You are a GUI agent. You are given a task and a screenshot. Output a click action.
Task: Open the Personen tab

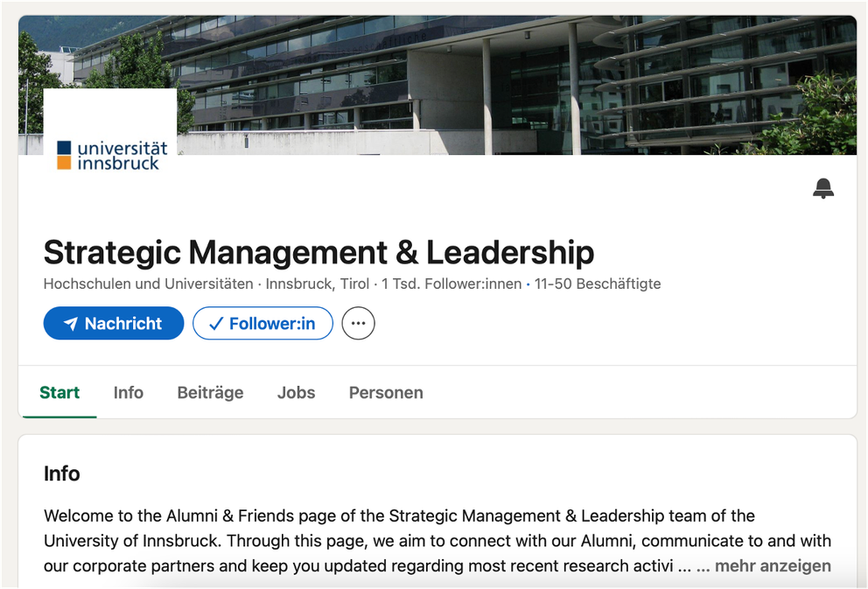click(386, 393)
